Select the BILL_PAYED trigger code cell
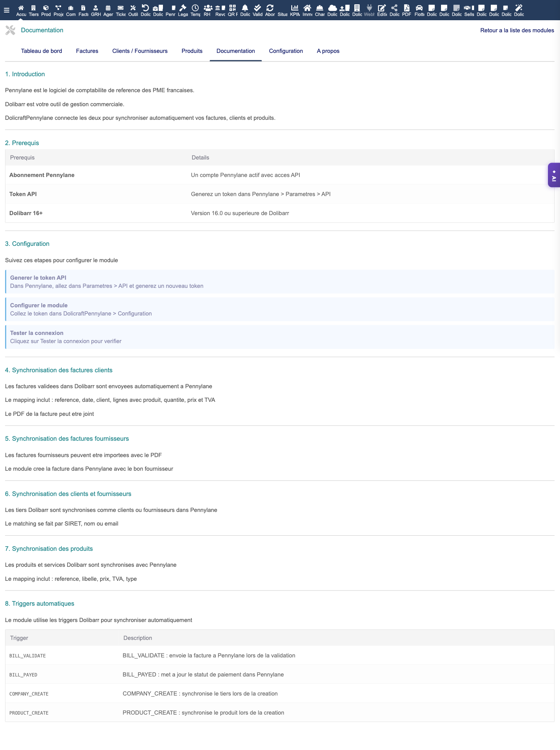This screenshot has height=750, width=560. point(23,675)
